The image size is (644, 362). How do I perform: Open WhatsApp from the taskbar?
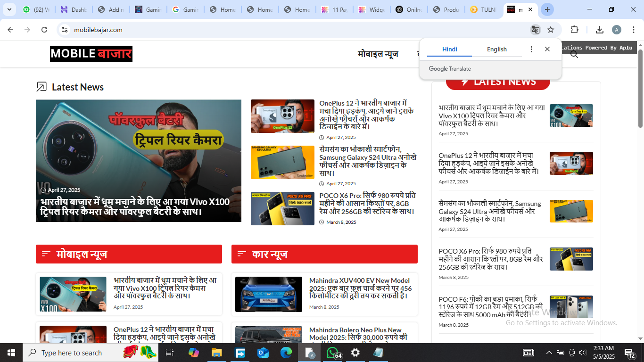pyautogui.click(x=333, y=353)
